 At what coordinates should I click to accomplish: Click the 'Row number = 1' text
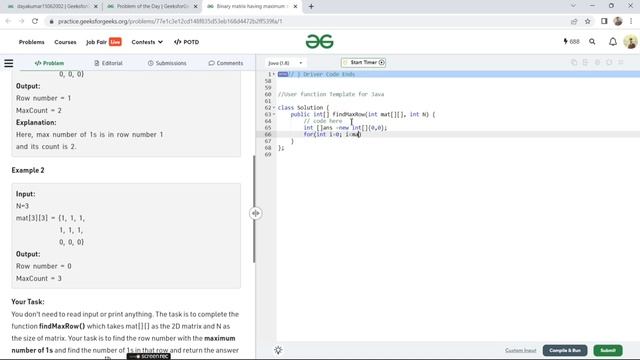tap(43, 98)
